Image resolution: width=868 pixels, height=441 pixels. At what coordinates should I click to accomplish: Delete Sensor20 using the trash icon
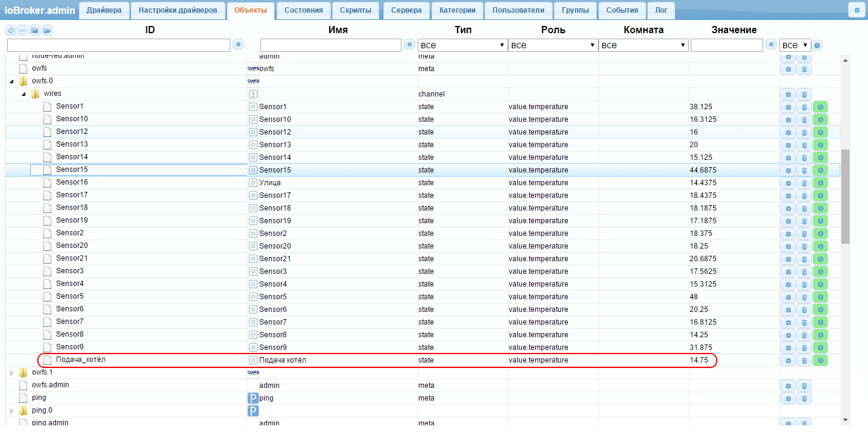(x=804, y=246)
